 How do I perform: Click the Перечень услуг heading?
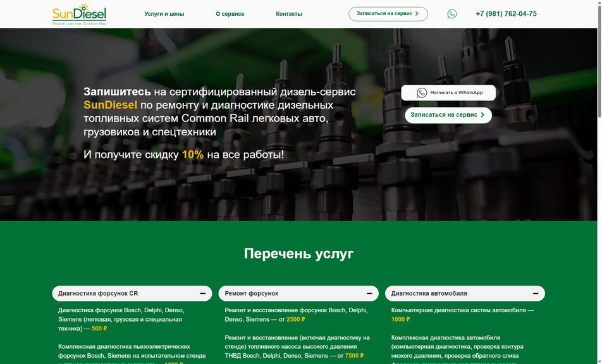pos(298,253)
